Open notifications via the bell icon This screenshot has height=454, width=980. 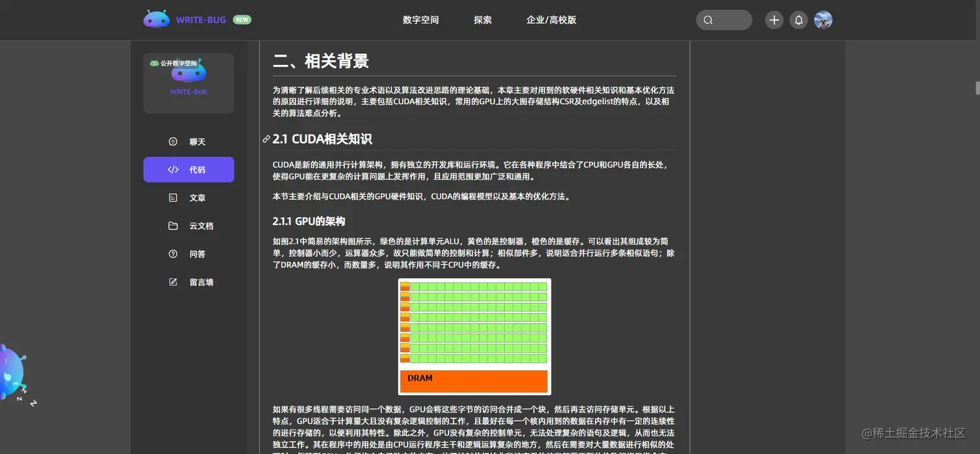(799, 20)
